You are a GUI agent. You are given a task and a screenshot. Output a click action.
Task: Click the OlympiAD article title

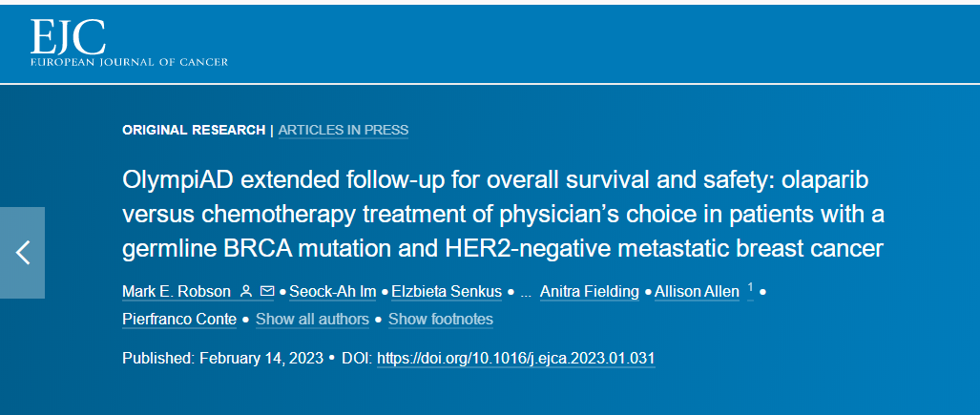[x=503, y=215]
